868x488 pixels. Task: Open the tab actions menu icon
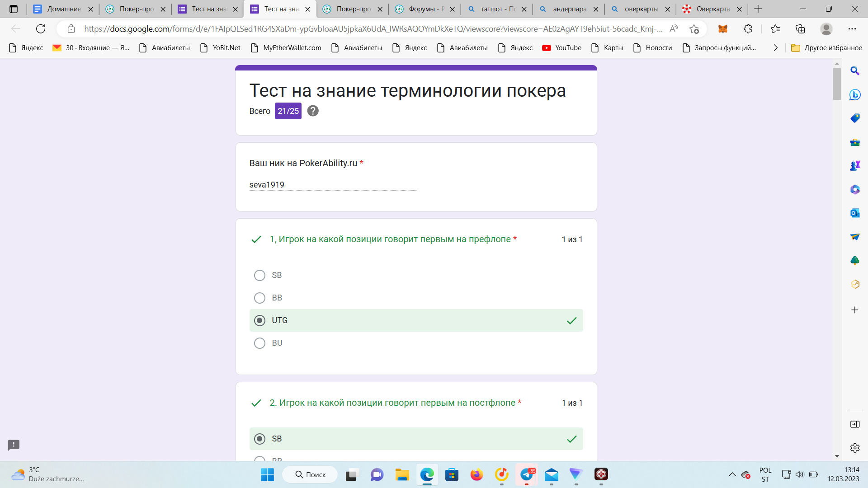click(14, 9)
